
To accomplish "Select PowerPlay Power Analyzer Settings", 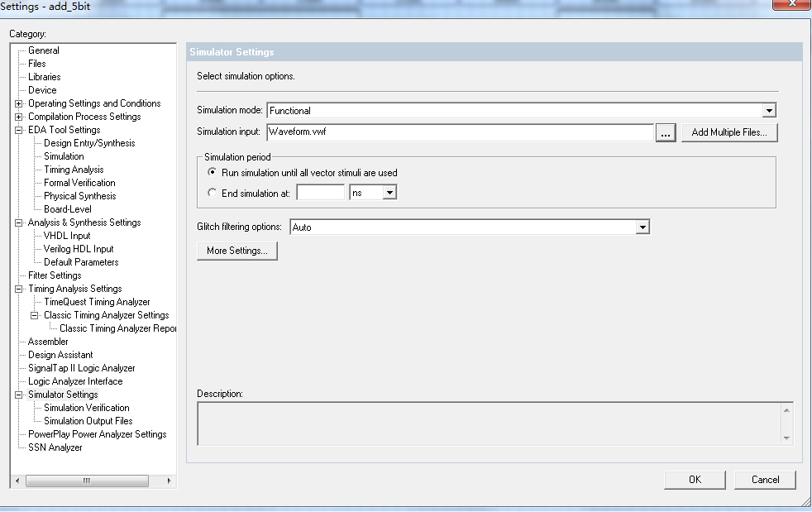I will pyautogui.click(x=98, y=433).
